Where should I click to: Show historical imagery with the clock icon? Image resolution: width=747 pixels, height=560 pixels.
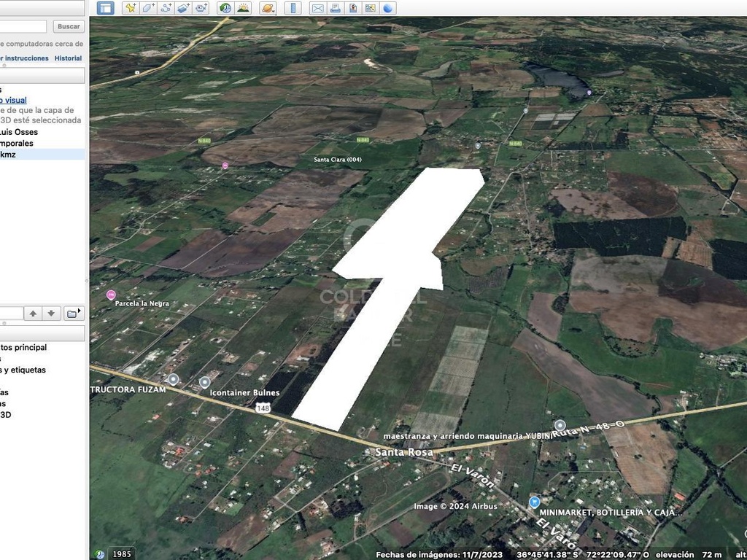click(225, 8)
